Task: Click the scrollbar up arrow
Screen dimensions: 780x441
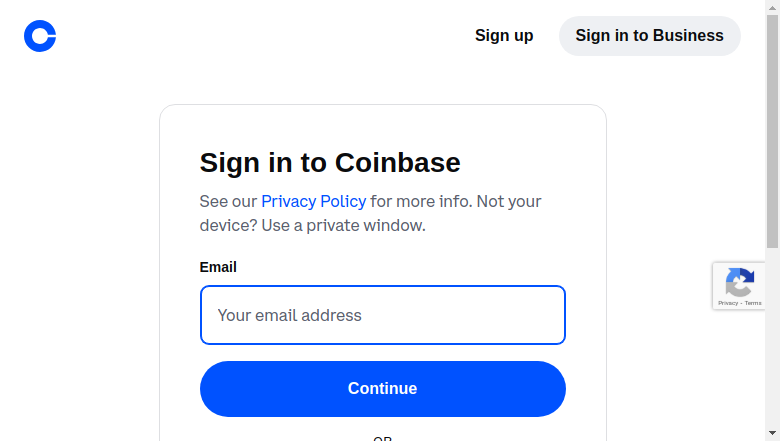Action: coord(773,7)
